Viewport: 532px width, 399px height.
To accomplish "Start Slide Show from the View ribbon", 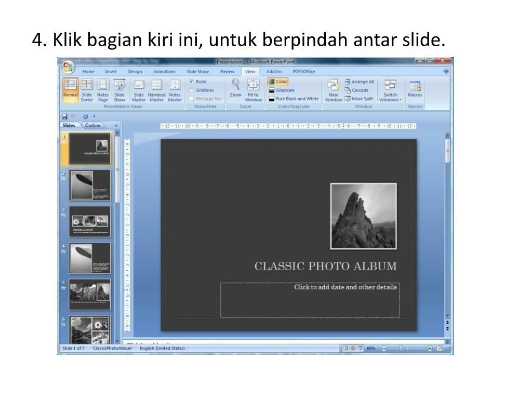I will [119, 90].
